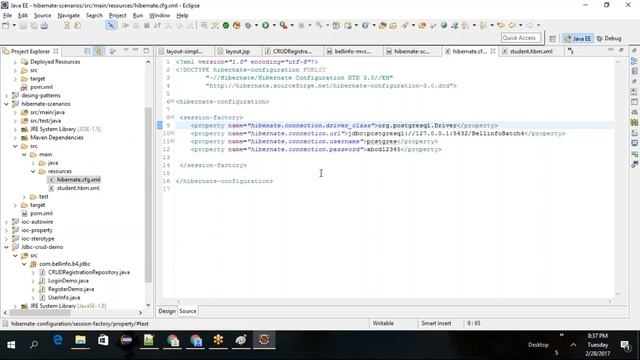The image size is (640, 360).
Task: Click Project Explorer horizontal scrollbar
Action: pyautogui.click(x=40, y=313)
